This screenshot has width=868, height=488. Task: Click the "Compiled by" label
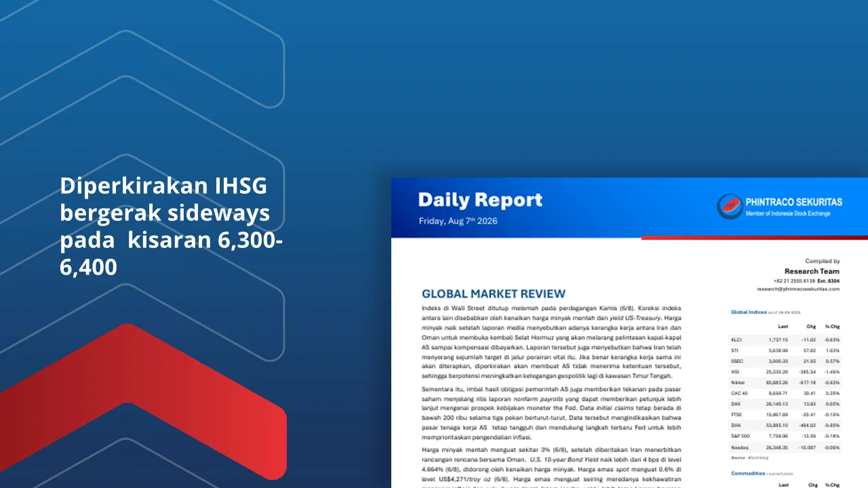coord(823,261)
